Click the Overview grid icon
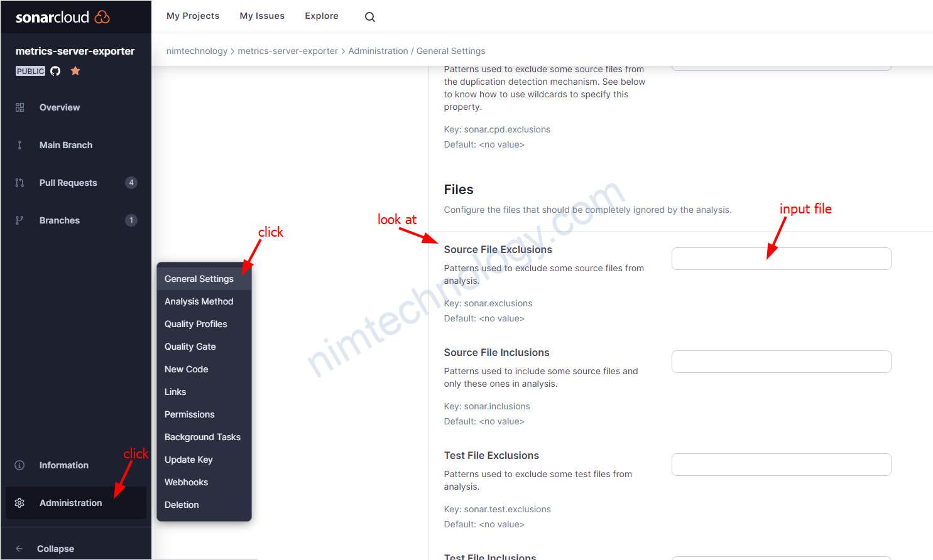The width and height of the screenshot is (933, 560). [19, 107]
